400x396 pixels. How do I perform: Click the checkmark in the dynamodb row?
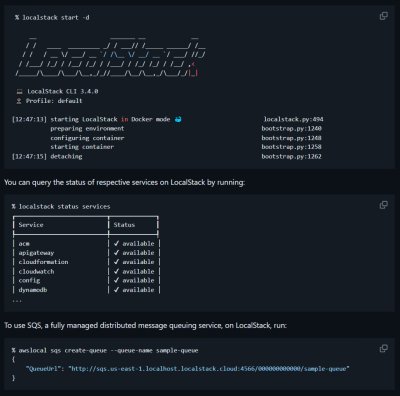116,290
